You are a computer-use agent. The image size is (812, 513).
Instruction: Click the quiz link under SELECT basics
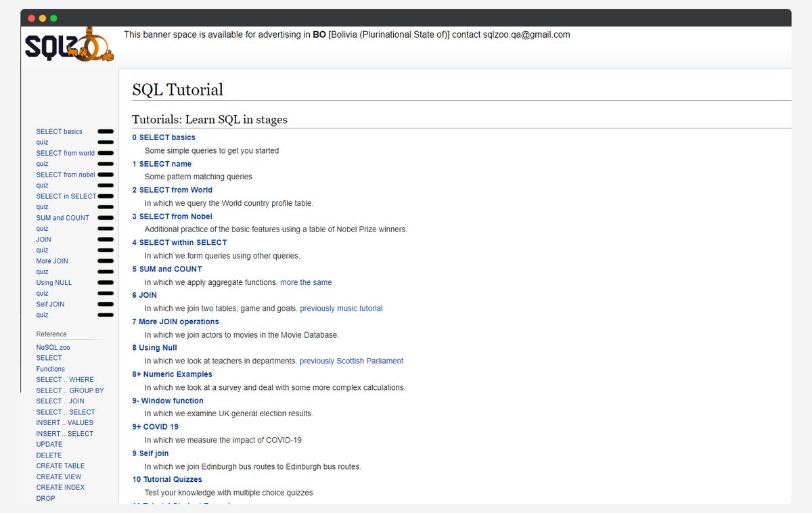42,142
